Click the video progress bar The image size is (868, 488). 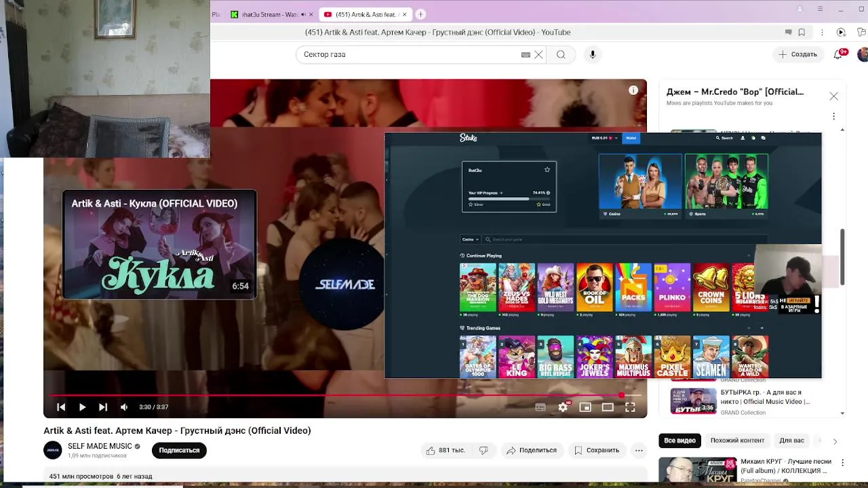345,395
